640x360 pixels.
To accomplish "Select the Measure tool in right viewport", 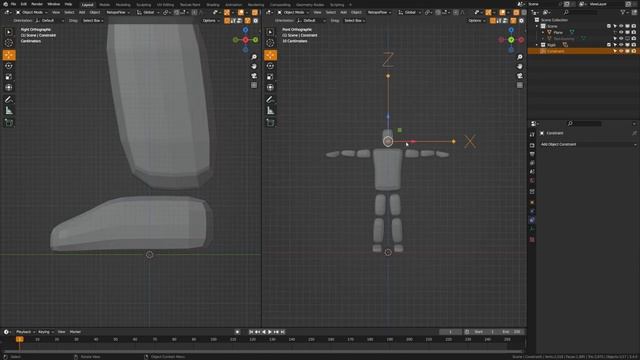I will tap(270, 111).
